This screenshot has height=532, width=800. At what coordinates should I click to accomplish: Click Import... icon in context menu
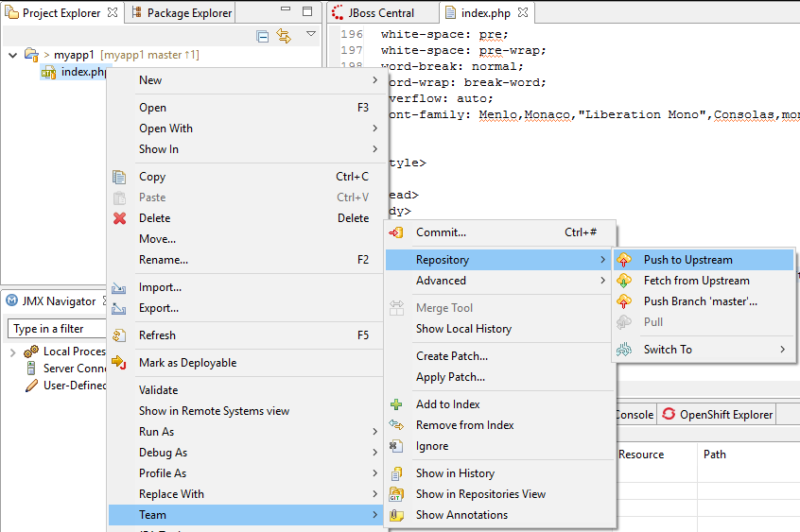[x=119, y=287]
